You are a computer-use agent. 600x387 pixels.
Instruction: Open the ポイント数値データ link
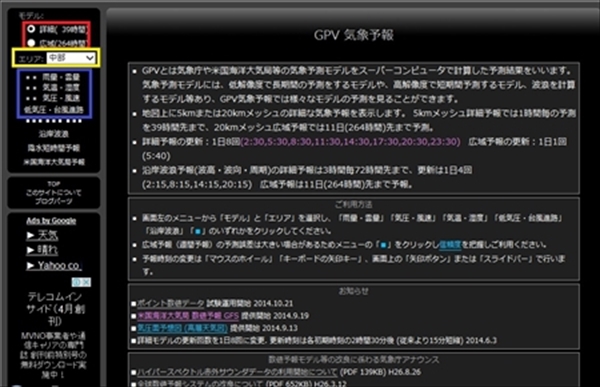pyautogui.click(x=171, y=304)
